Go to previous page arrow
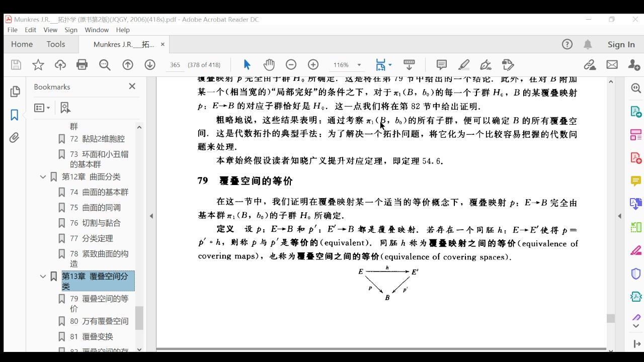The image size is (644, 362). (128, 65)
